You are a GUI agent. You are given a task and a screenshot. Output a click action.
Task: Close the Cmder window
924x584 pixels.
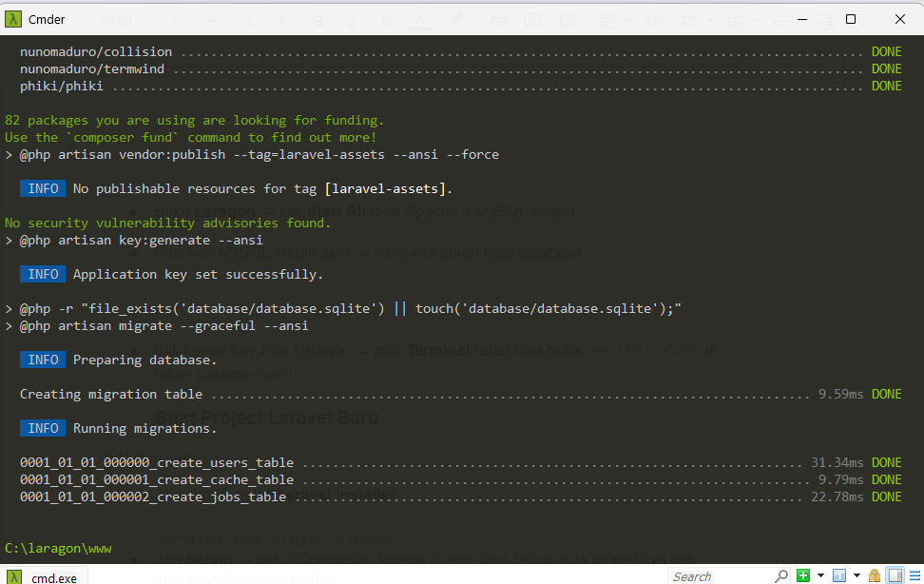pyautogui.click(x=899, y=19)
